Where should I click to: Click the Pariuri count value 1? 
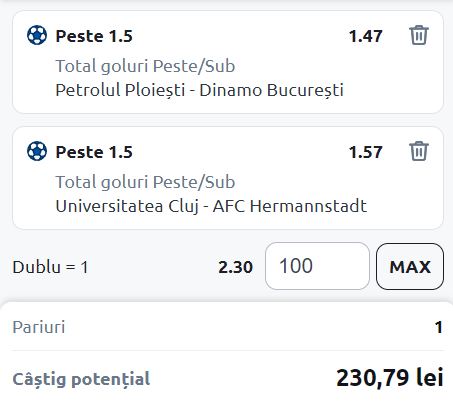pyautogui.click(x=439, y=327)
